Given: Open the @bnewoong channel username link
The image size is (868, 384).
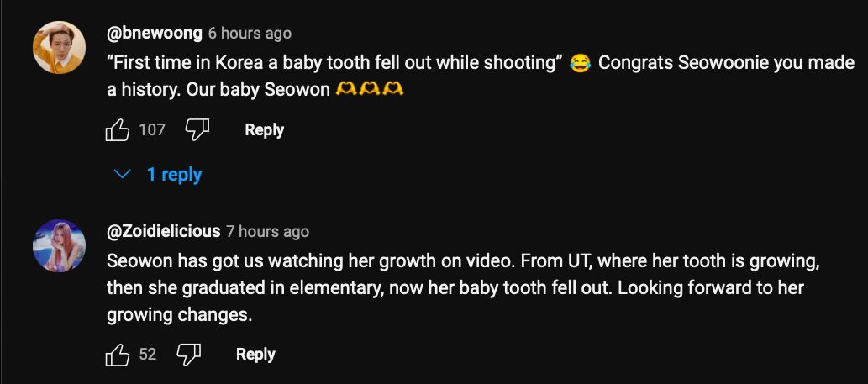Looking at the screenshot, I should click(155, 34).
